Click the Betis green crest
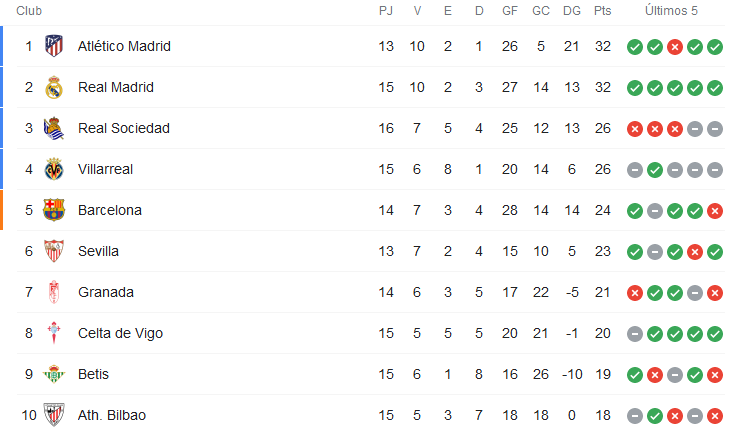 (x=54, y=374)
